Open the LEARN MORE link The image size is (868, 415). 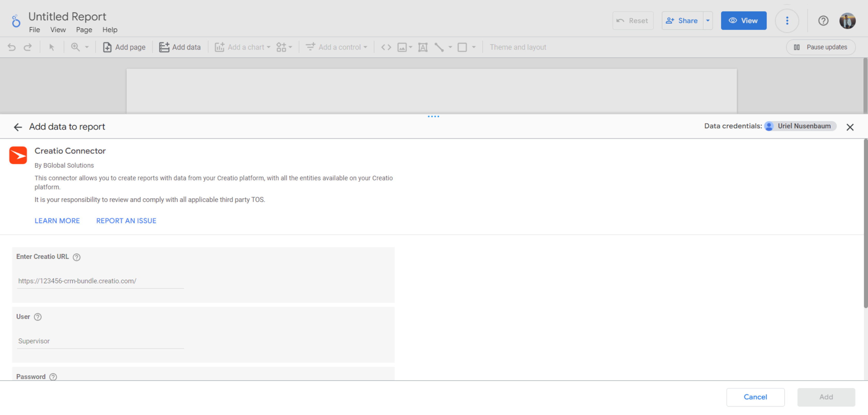(57, 221)
